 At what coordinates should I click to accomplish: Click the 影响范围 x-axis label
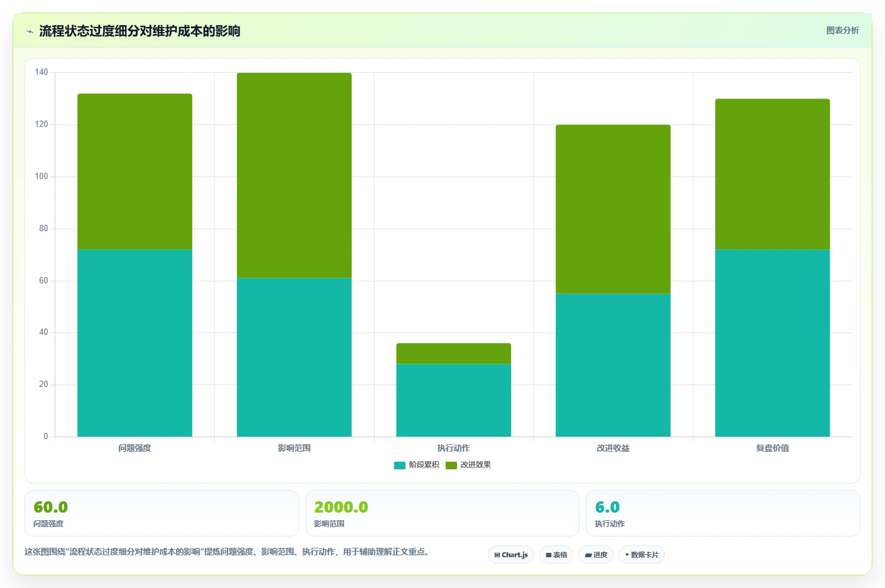point(294,448)
